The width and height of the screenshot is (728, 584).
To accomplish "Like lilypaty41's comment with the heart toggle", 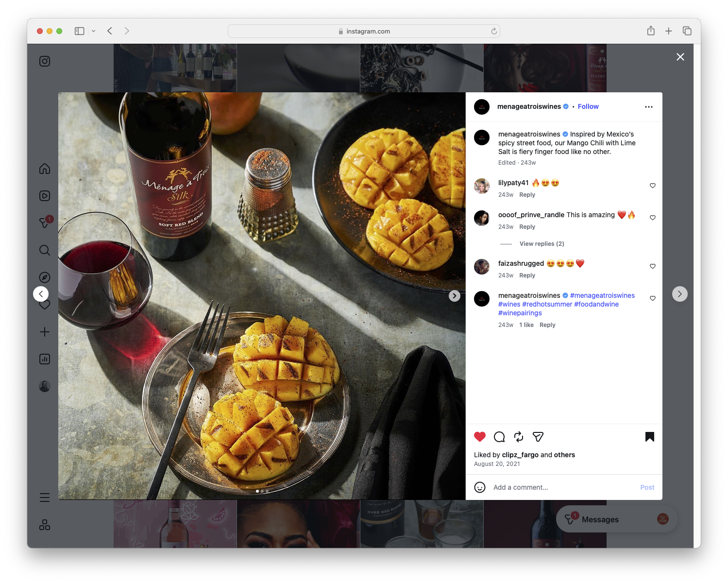I will click(x=652, y=185).
